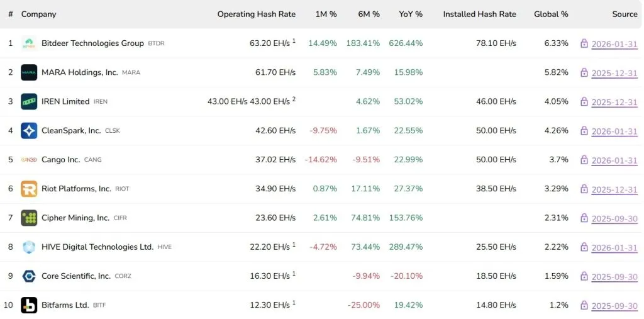Click the Bitdeer Technologies Group logo icon
Screen dimensions: 644x319
(29, 43)
